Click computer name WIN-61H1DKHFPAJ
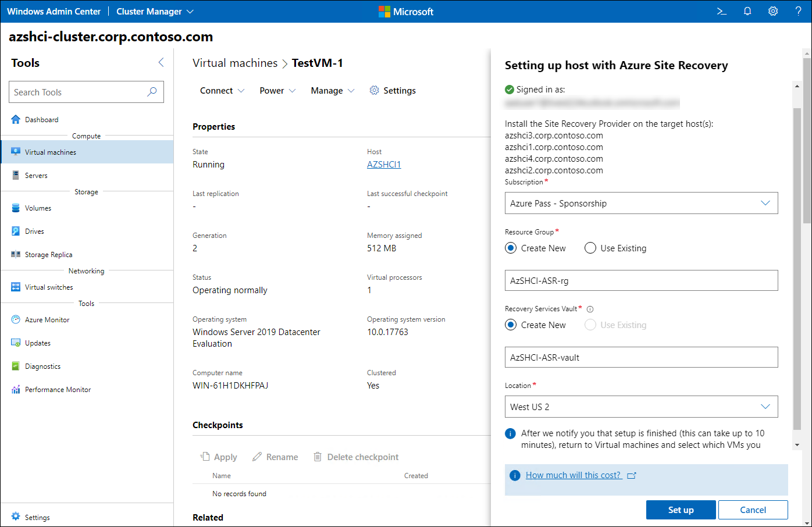The width and height of the screenshot is (812, 527). [230, 386]
